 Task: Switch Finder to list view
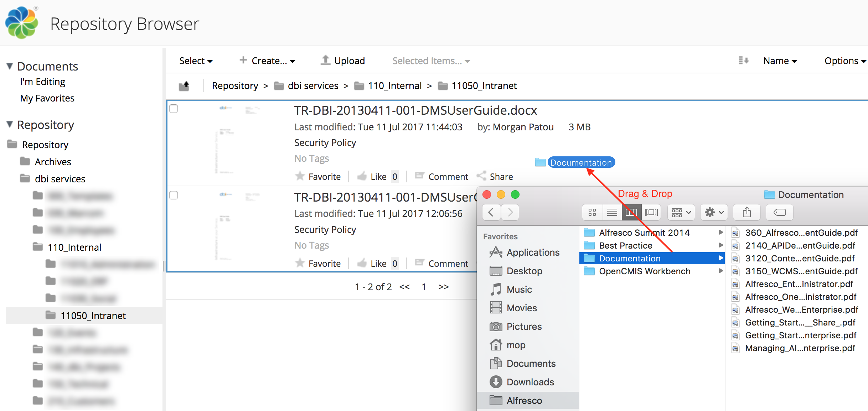coord(612,213)
